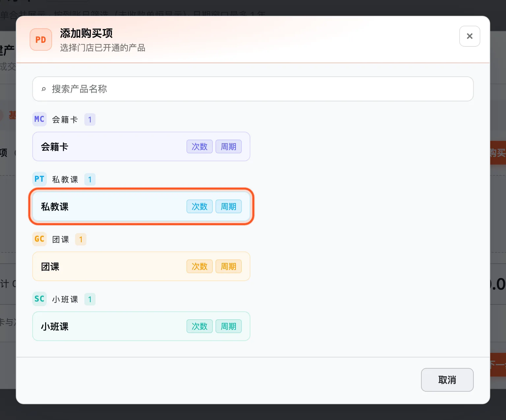Click the 团课 category heading label
The width and height of the screenshot is (506, 420).
(x=61, y=239)
